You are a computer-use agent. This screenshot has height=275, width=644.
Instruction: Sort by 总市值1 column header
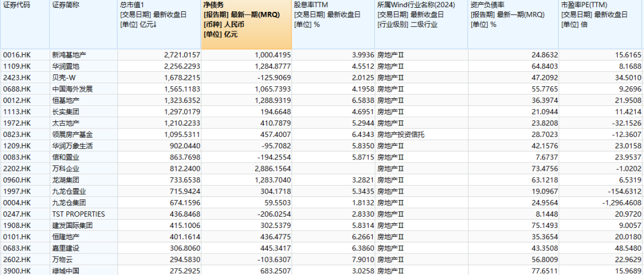159,24
